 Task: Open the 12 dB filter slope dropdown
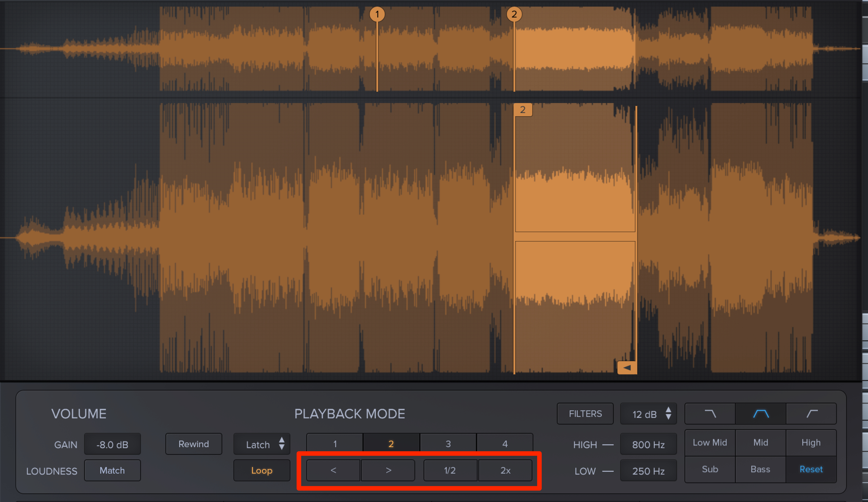(x=649, y=414)
